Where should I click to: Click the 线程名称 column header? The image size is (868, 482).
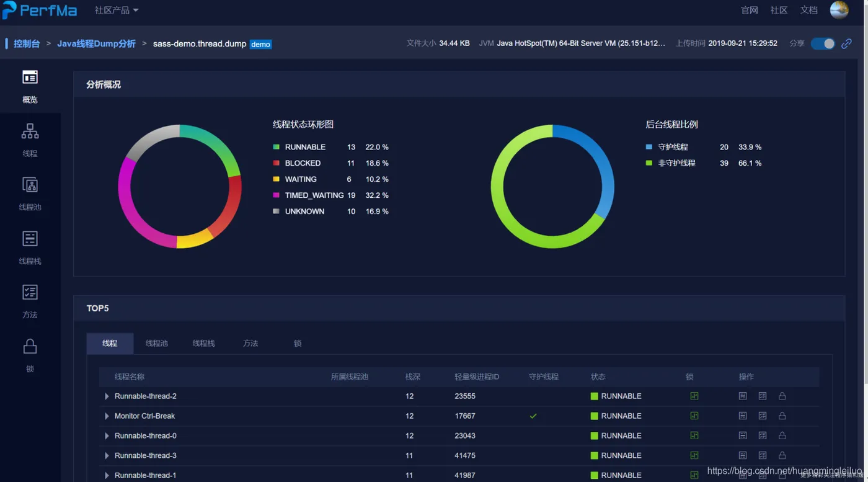pos(130,377)
